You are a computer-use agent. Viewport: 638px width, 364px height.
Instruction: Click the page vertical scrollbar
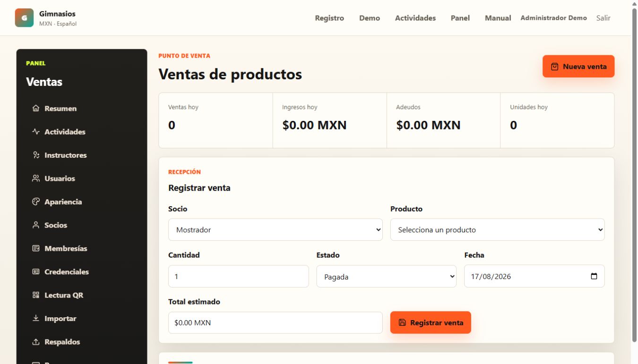(634, 176)
